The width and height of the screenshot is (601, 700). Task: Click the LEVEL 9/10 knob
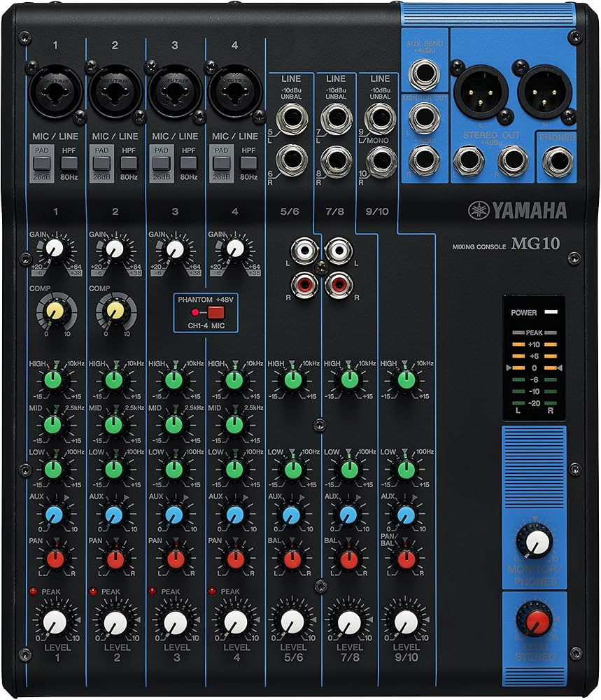(x=405, y=622)
